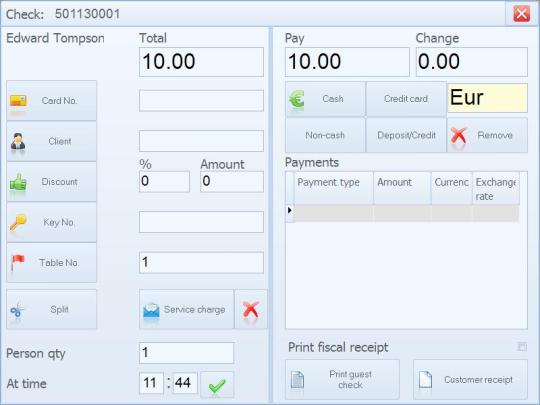The width and height of the screenshot is (540, 405).
Task: Close the Check window
Action: [x=522, y=14]
